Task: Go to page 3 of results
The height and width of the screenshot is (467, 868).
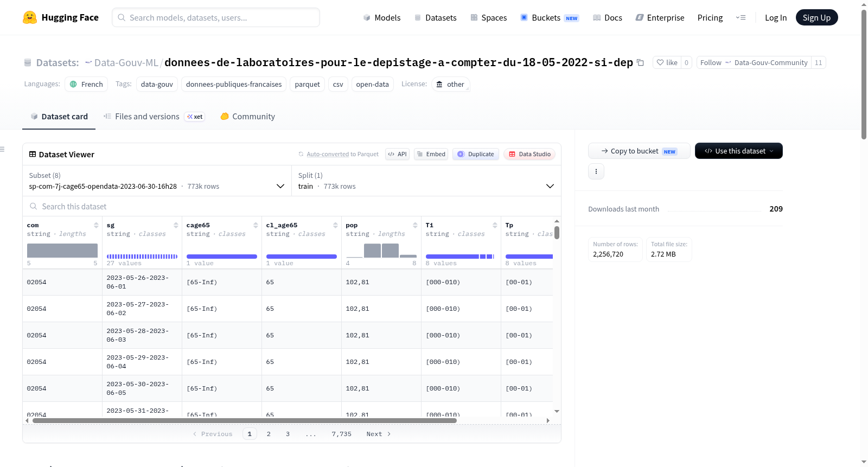Action: click(x=288, y=434)
